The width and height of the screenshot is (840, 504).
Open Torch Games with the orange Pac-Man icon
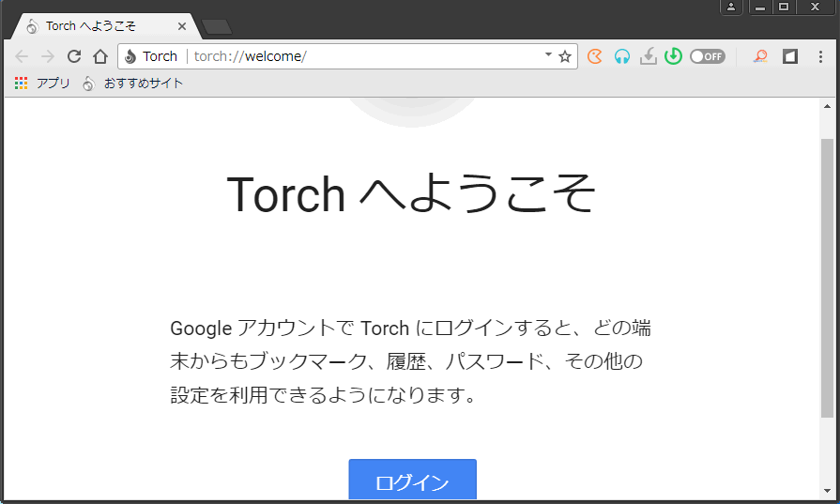point(594,56)
